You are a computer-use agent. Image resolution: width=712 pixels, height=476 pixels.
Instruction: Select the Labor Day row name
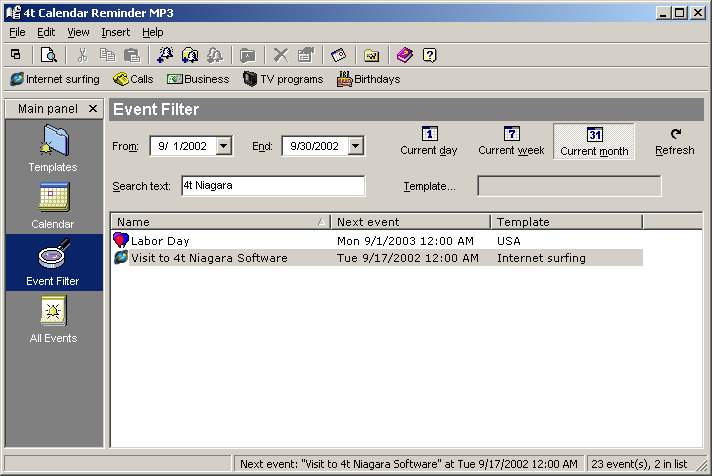point(160,241)
